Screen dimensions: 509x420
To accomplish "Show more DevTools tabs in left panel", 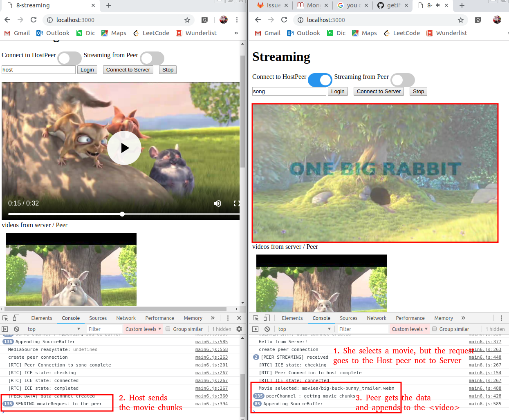I will 213,318.
